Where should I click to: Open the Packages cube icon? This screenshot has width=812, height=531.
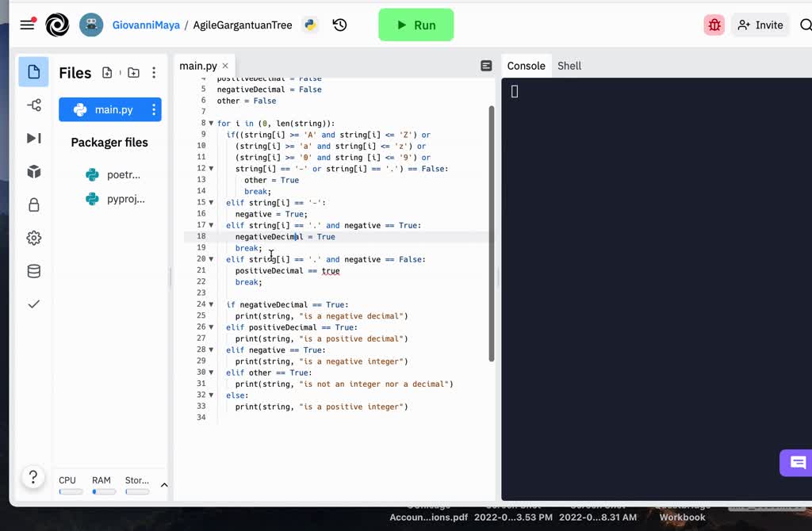tap(34, 172)
